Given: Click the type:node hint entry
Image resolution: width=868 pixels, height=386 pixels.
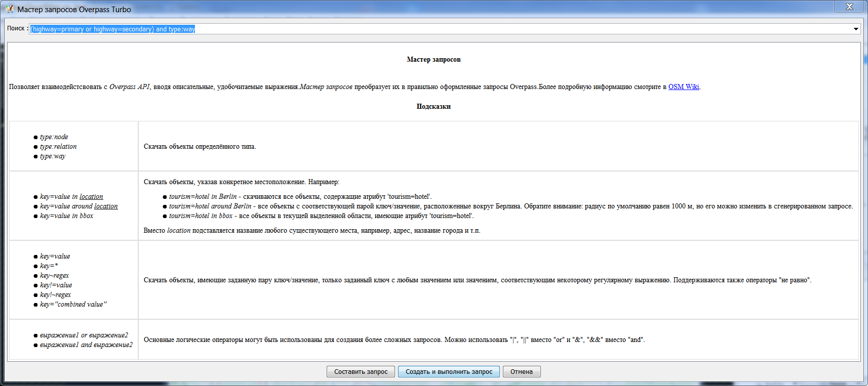Looking at the screenshot, I should click(54, 137).
